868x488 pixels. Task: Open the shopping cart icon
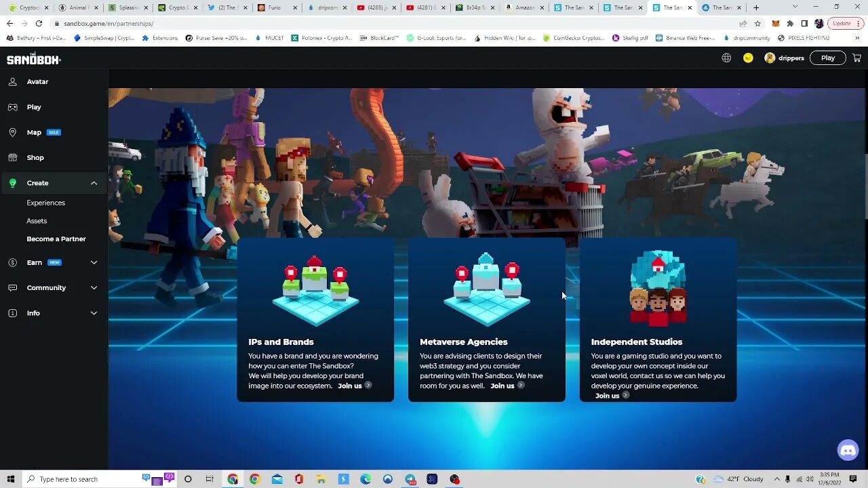point(857,58)
